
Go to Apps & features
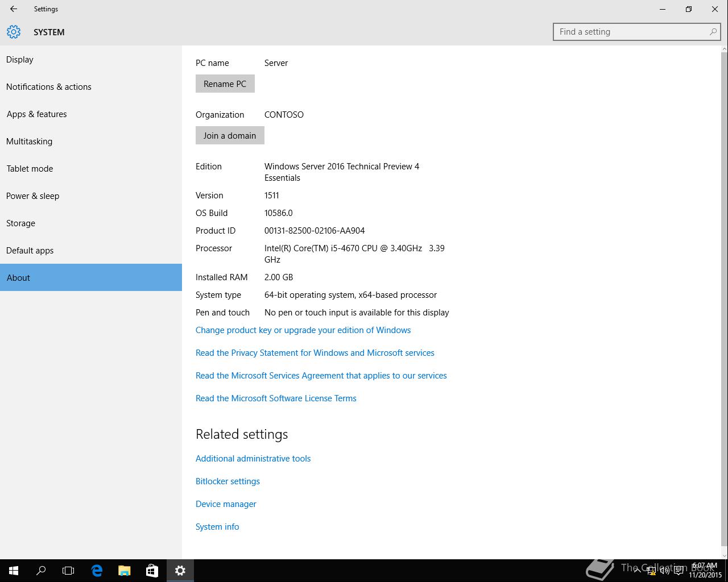(x=91, y=114)
